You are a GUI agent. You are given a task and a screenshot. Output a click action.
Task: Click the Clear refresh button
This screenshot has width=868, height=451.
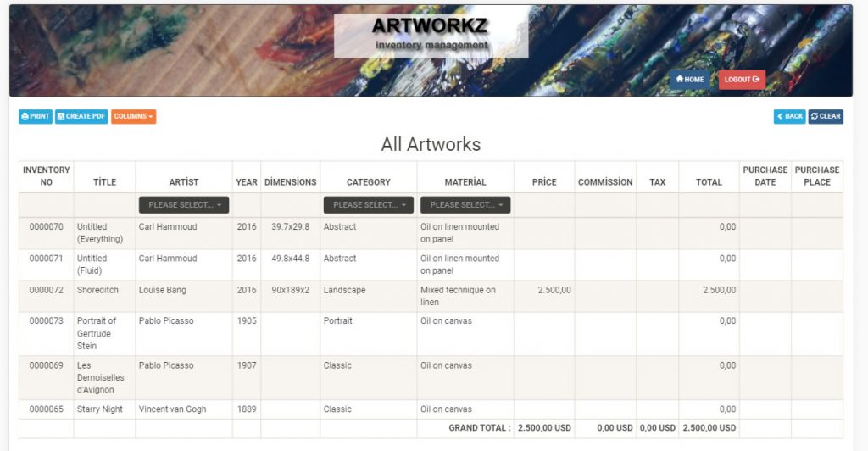826,116
